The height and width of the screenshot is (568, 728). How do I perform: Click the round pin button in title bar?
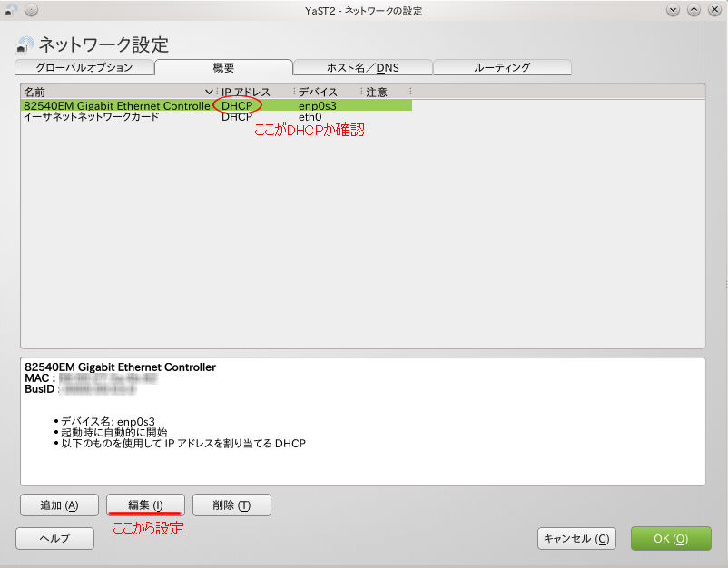click(31, 10)
